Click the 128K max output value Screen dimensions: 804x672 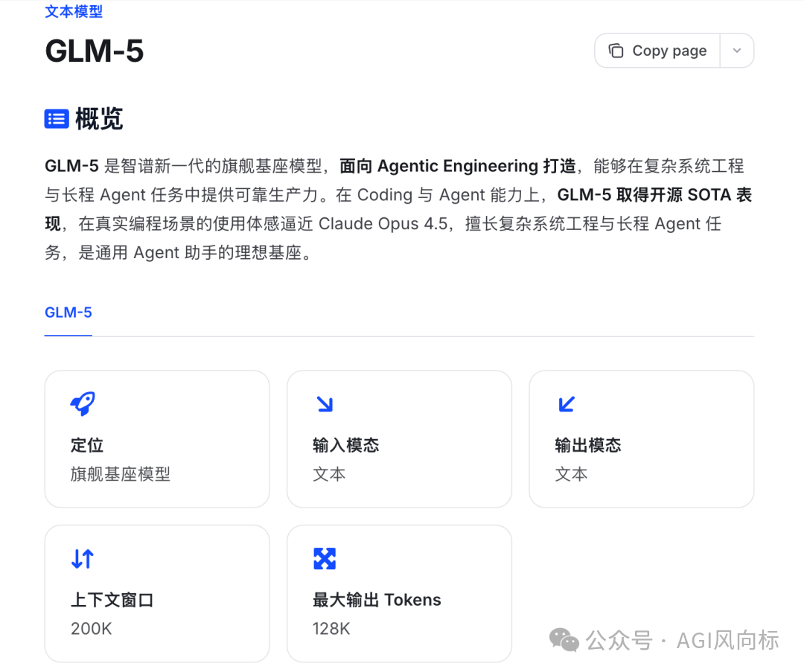[331, 628]
